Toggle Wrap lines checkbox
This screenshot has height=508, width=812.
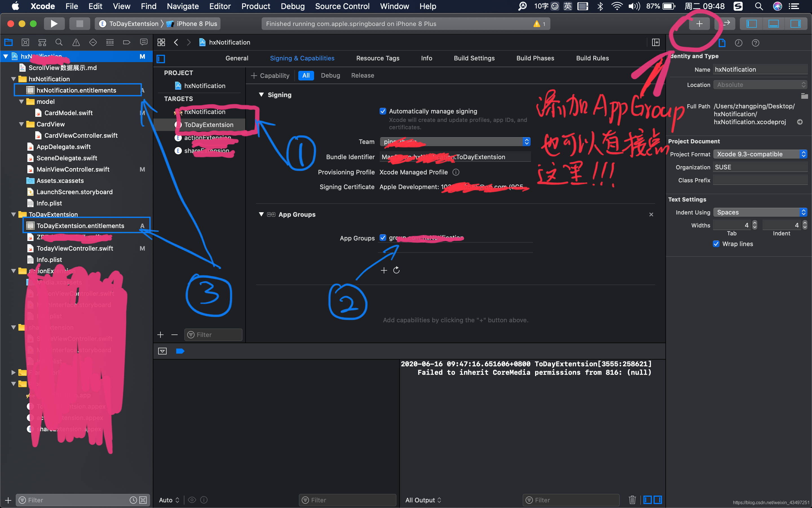[x=716, y=244]
